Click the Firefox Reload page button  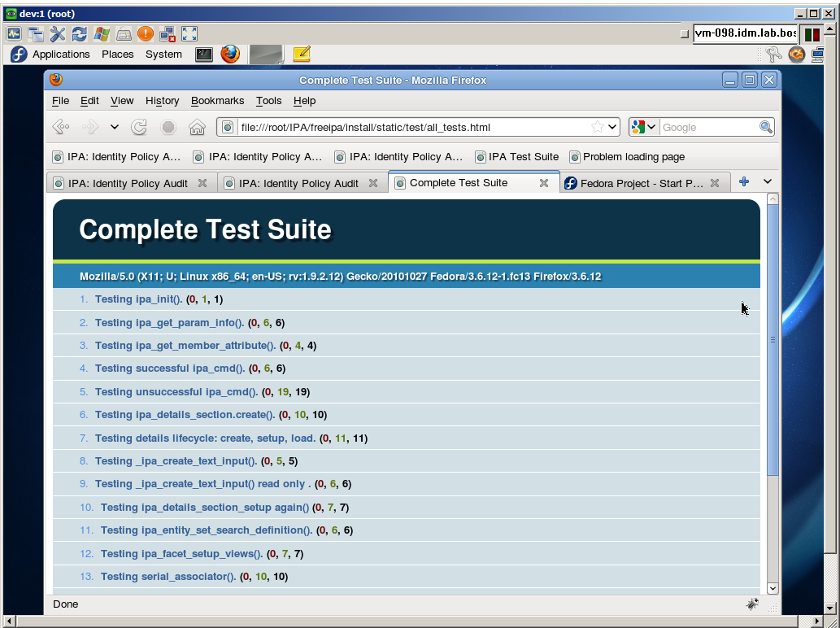point(139,127)
